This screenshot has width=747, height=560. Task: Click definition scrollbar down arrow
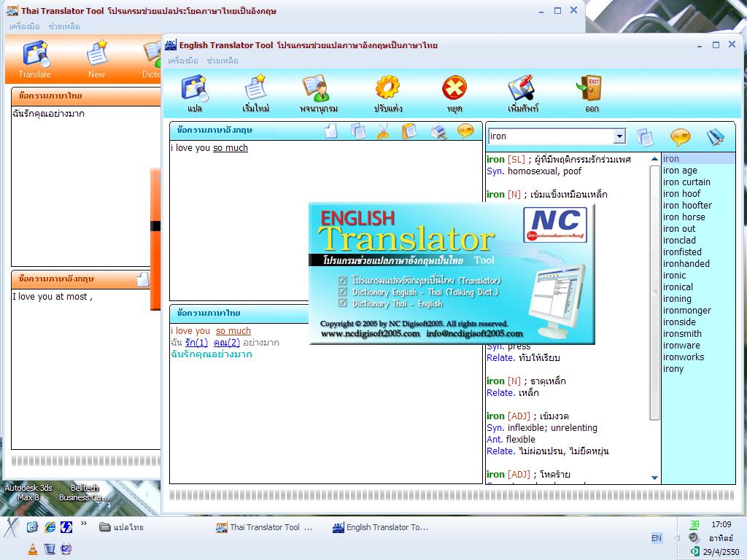(x=654, y=478)
